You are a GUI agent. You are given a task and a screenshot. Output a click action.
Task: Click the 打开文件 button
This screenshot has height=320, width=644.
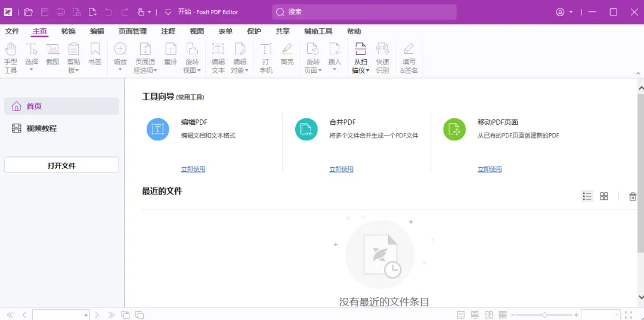point(61,165)
